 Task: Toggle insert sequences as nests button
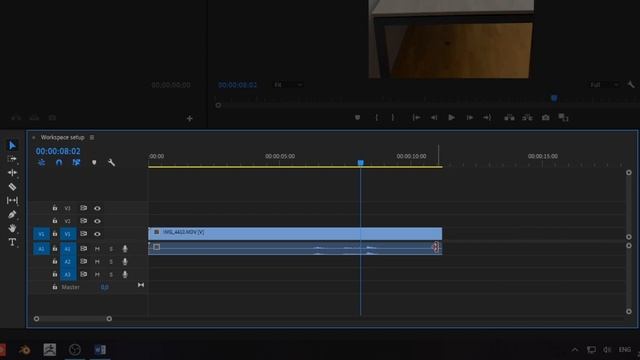click(x=42, y=162)
